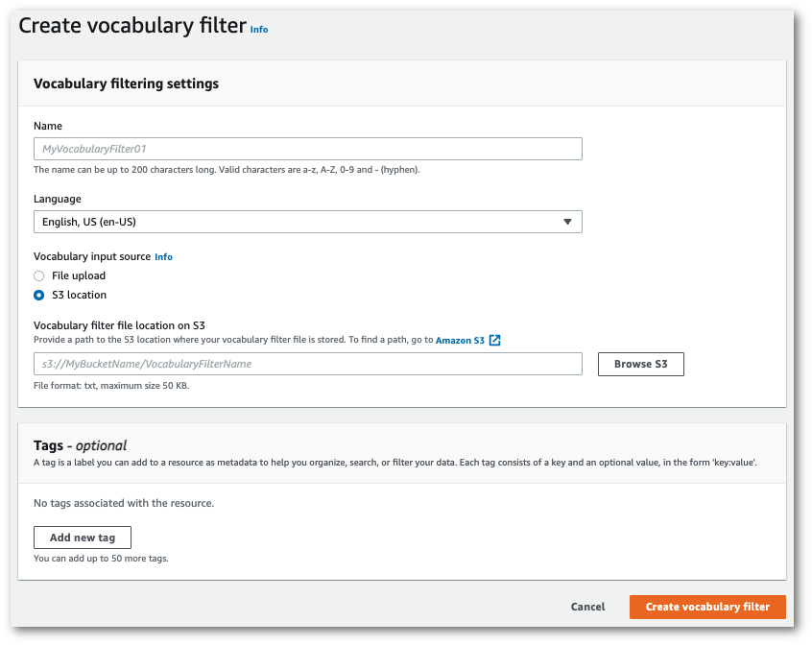Click the MyVocabularyFilter01 placeholder field
This screenshot has width=812, height=645.
pos(104,149)
